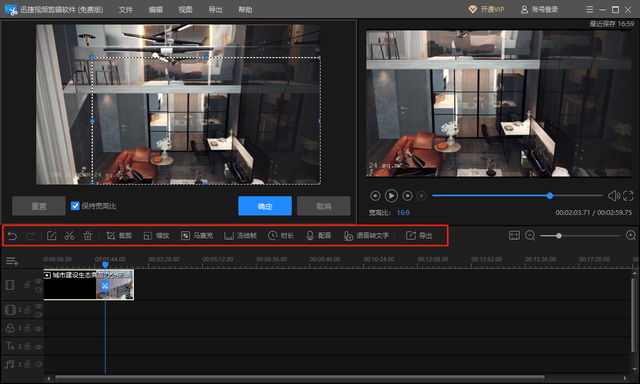Click the blue scissors on the playhead
This screenshot has height=384, width=640.
tap(105, 286)
